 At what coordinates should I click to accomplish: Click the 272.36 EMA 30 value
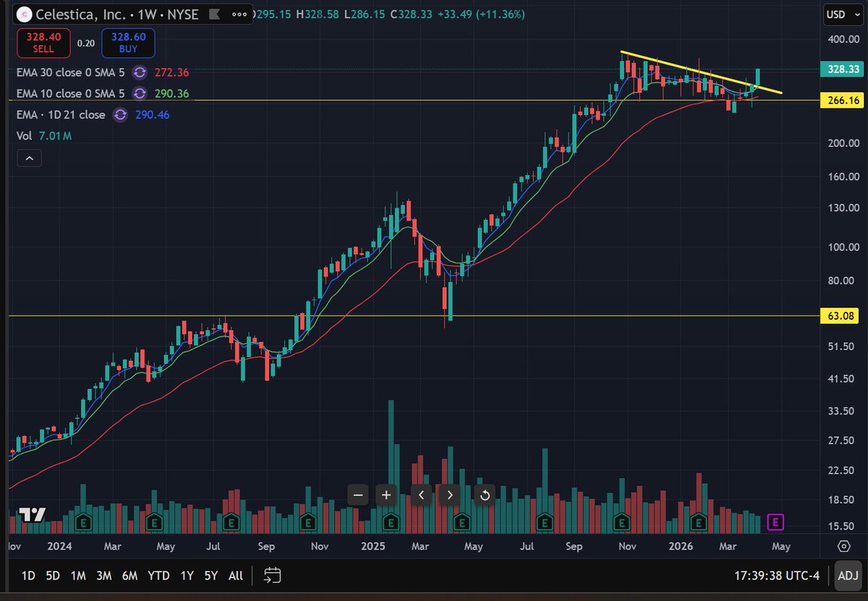171,73
